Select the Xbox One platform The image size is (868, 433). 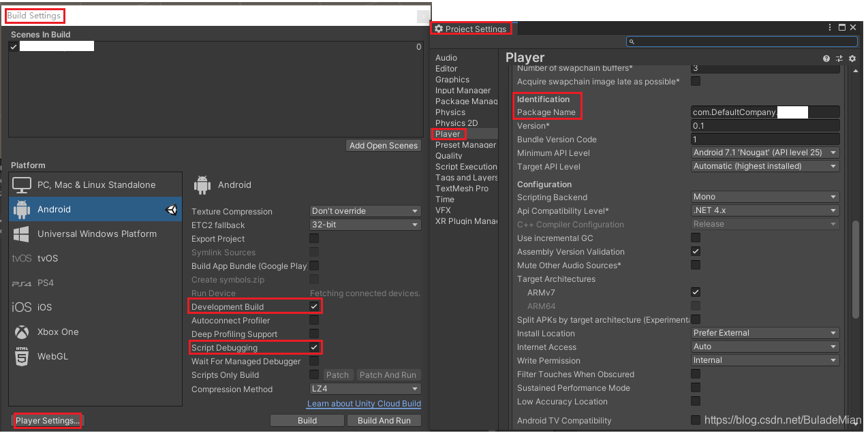(x=95, y=332)
